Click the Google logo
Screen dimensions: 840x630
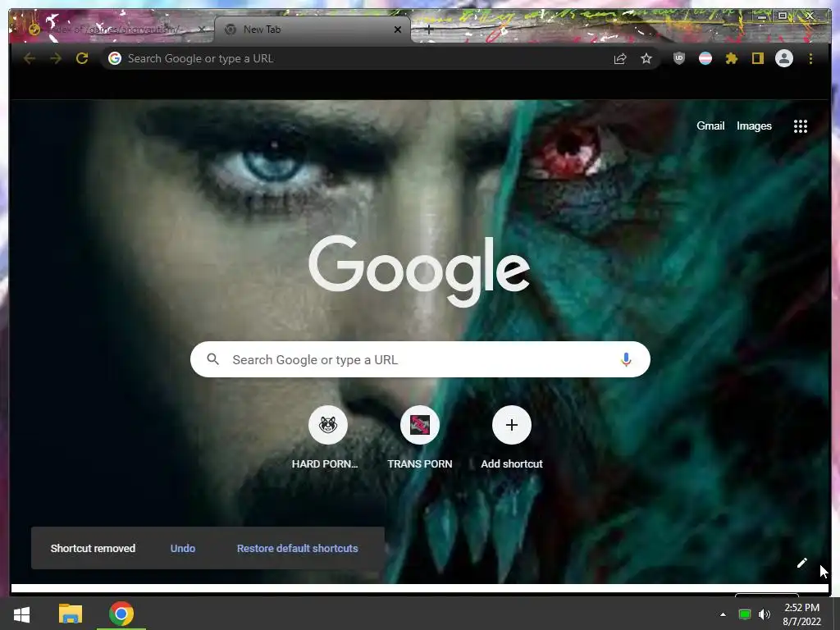click(419, 271)
